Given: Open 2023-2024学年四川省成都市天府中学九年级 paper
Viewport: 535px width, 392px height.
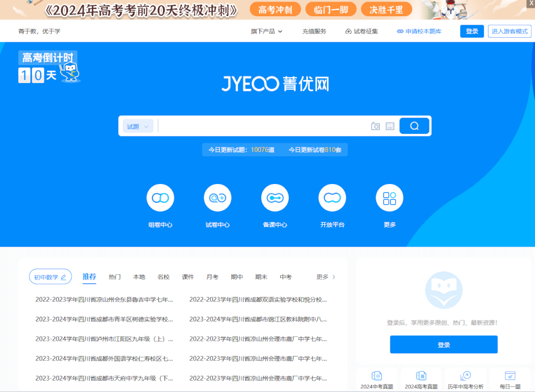Looking at the screenshot, I should pos(104,378).
